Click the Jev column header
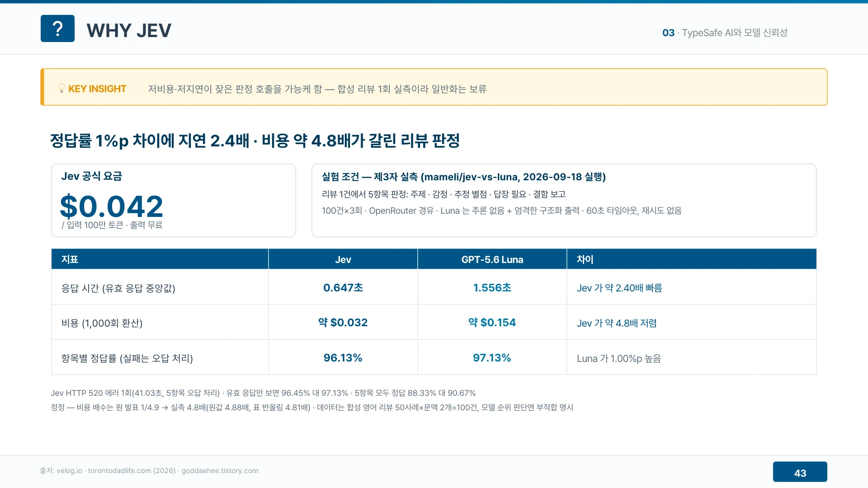The width and height of the screenshot is (868, 488). coord(343,259)
